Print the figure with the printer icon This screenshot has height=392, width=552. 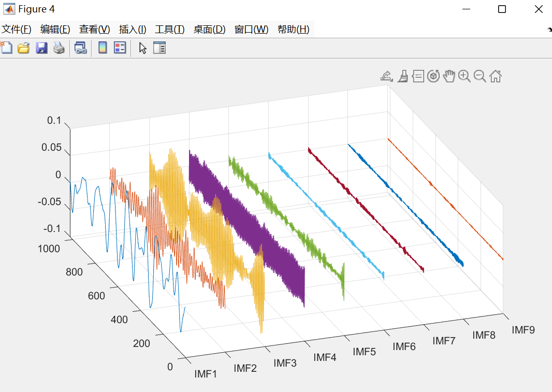(x=59, y=48)
